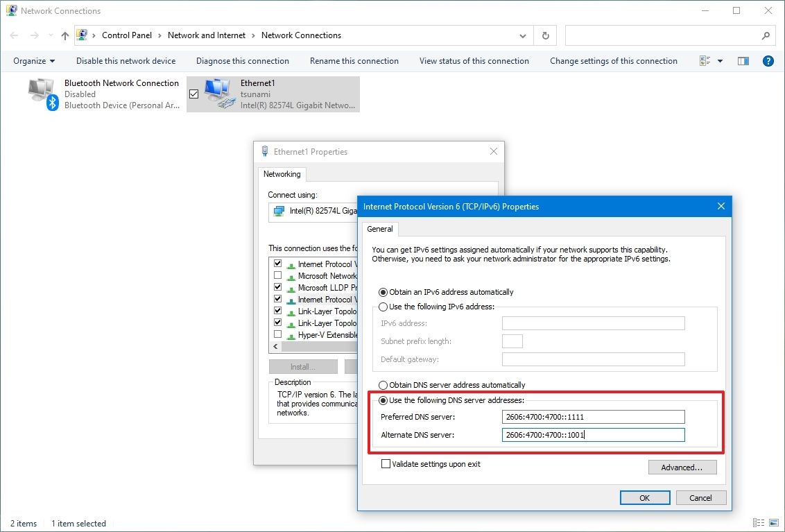Click the refresh icon next to address bar

tap(545, 35)
